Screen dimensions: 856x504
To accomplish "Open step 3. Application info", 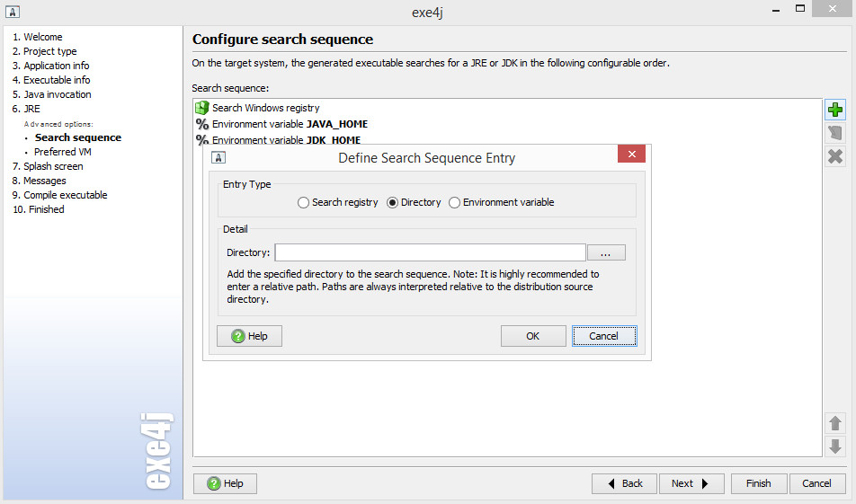I will click(x=50, y=66).
